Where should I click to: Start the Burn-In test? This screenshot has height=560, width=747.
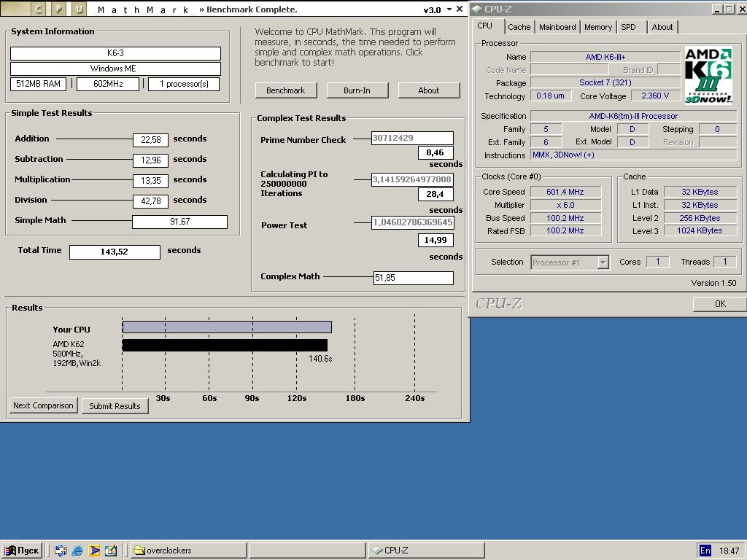click(x=357, y=90)
